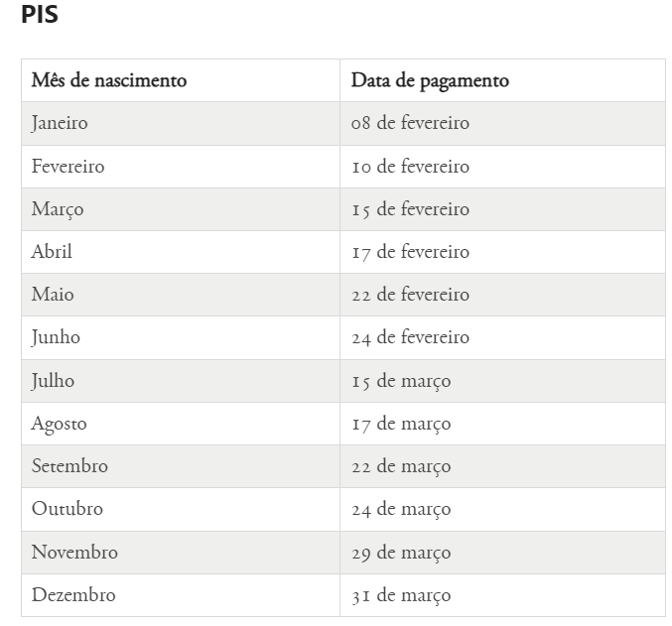Select the Julho birth month cell
Screen dimensions: 672x626
(x=181, y=381)
